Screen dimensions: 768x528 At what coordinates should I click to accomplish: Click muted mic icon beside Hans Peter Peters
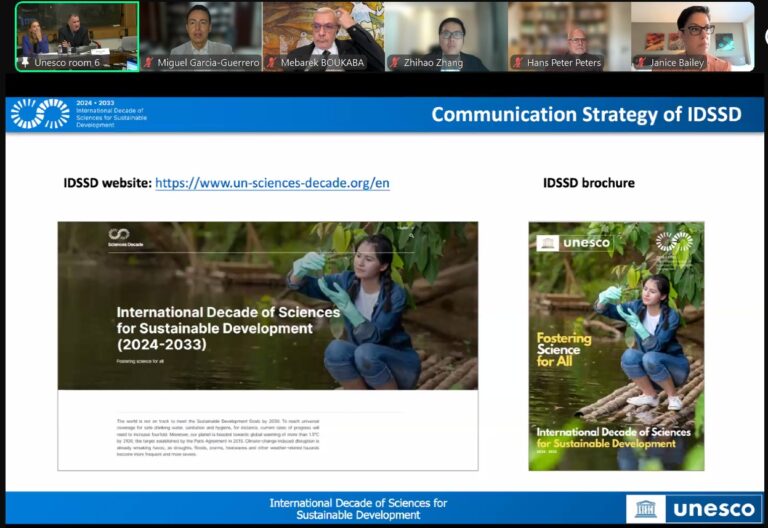(x=518, y=62)
